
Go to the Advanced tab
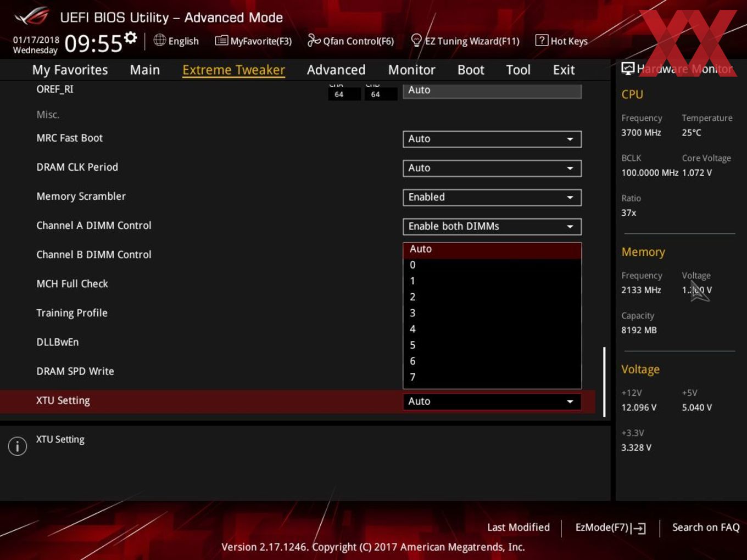click(336, 70)
